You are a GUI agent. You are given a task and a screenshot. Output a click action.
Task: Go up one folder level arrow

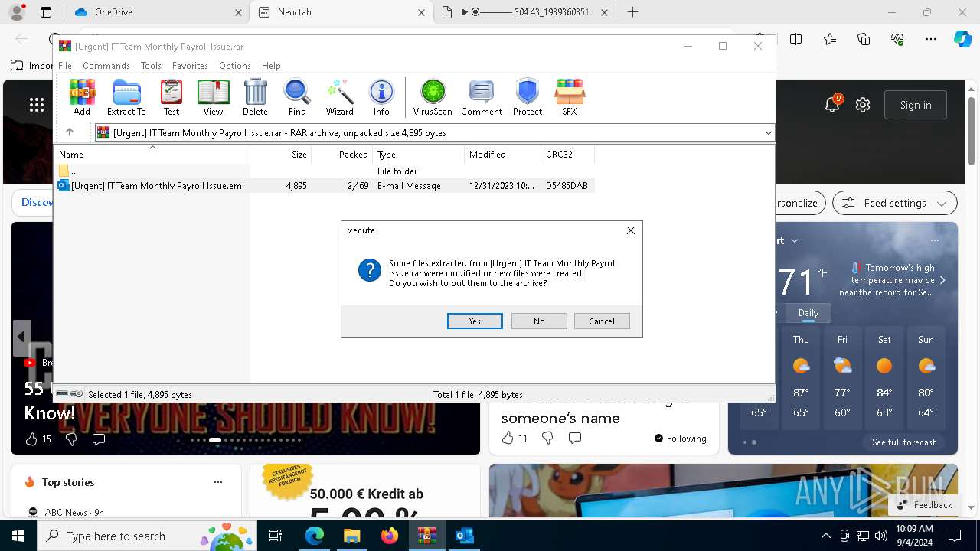tap(70, 132)
